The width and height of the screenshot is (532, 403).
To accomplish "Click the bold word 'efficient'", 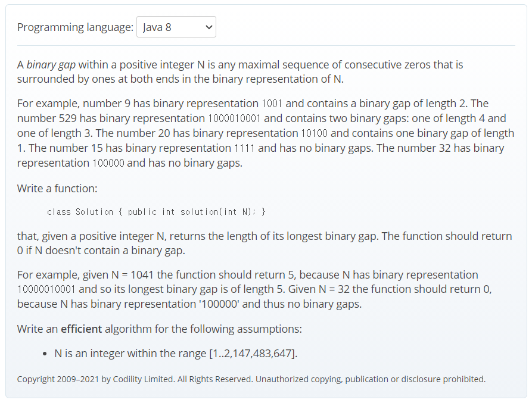I will pyautogui.click(x=81, y=329).
